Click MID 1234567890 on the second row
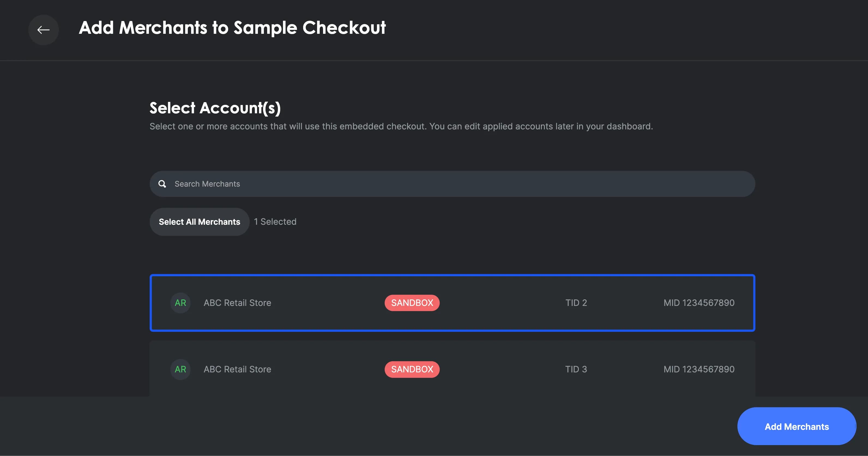The height and width of the screenshot is (456, 868). [699, 369]
